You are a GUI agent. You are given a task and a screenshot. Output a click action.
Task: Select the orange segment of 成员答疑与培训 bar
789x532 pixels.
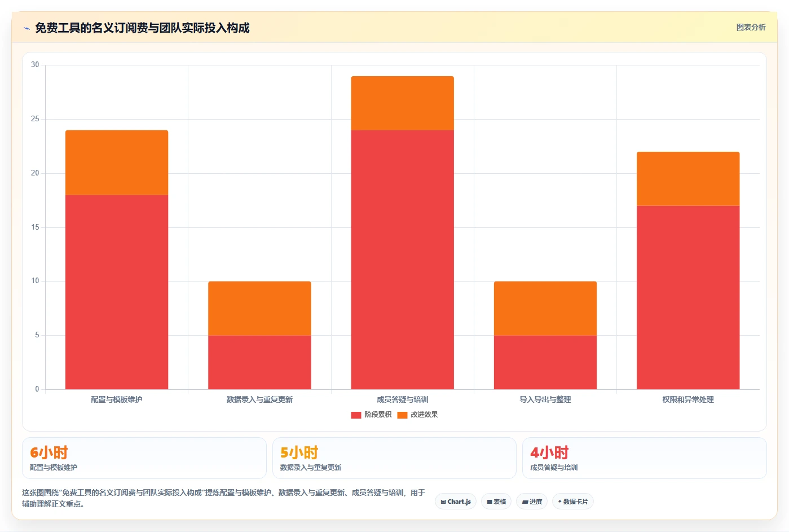402,103
